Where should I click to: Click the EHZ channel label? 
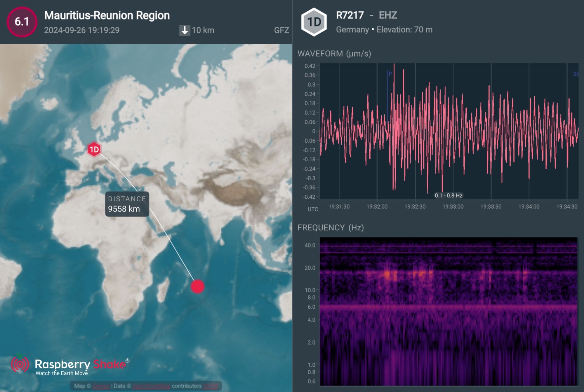point(388,15)
